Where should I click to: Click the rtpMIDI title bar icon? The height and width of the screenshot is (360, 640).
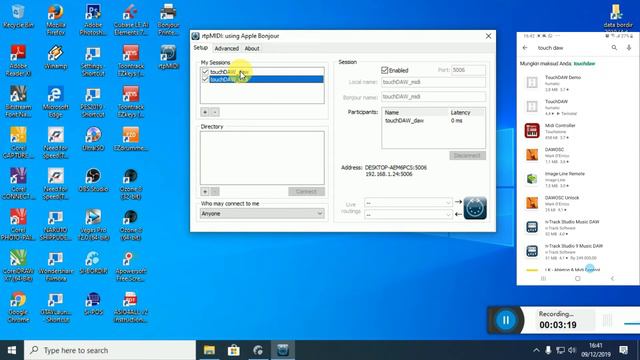point(196,36)
